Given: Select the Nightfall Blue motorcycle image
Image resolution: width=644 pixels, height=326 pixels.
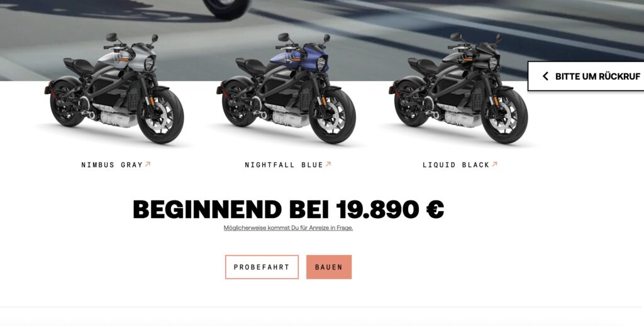Looking at the screenshot, I should (286, 88).
